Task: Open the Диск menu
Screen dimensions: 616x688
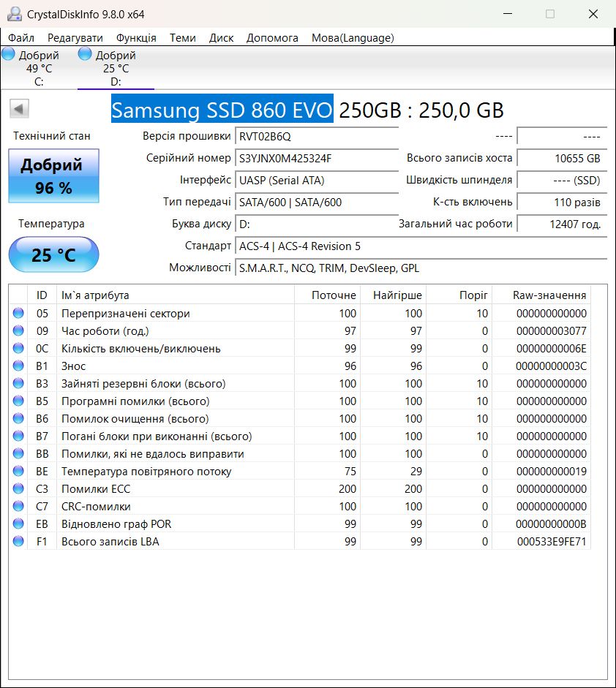Action: pos(221,38)
